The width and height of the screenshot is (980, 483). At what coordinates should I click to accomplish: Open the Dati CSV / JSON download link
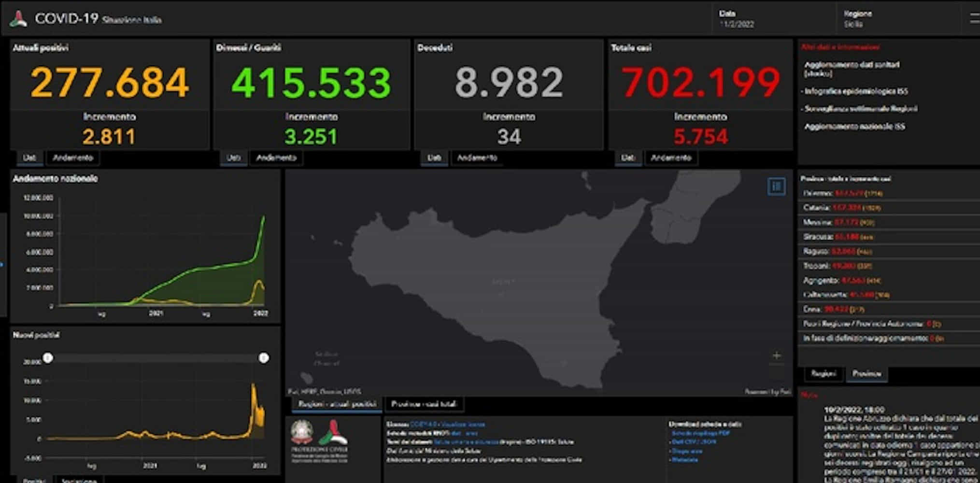coord(694,442)
